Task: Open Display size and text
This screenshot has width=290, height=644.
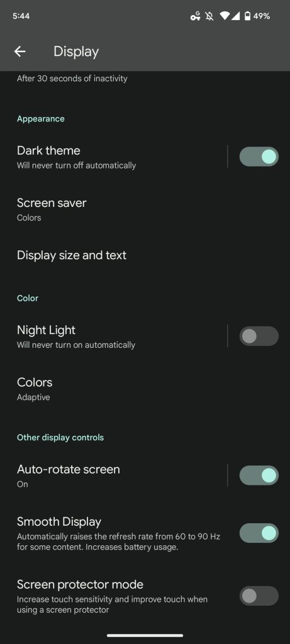Action: click(145, 255)
